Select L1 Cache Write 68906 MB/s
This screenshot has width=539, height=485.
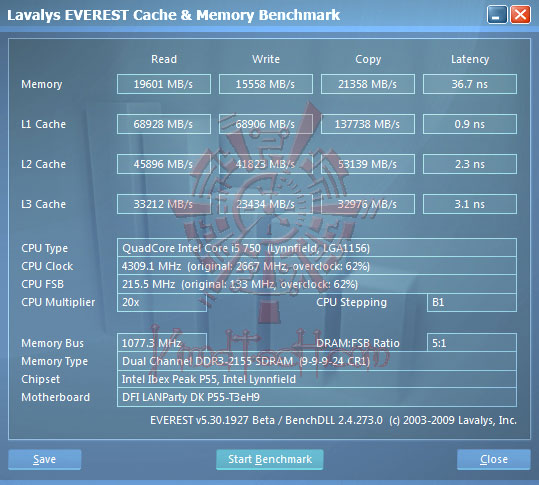point(266,124)
